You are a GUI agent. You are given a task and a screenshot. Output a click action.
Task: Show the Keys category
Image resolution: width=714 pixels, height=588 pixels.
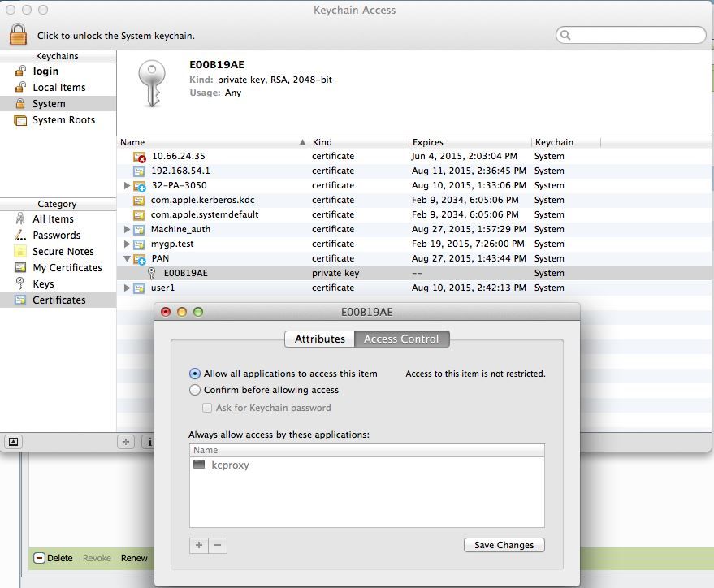[43, 284]
